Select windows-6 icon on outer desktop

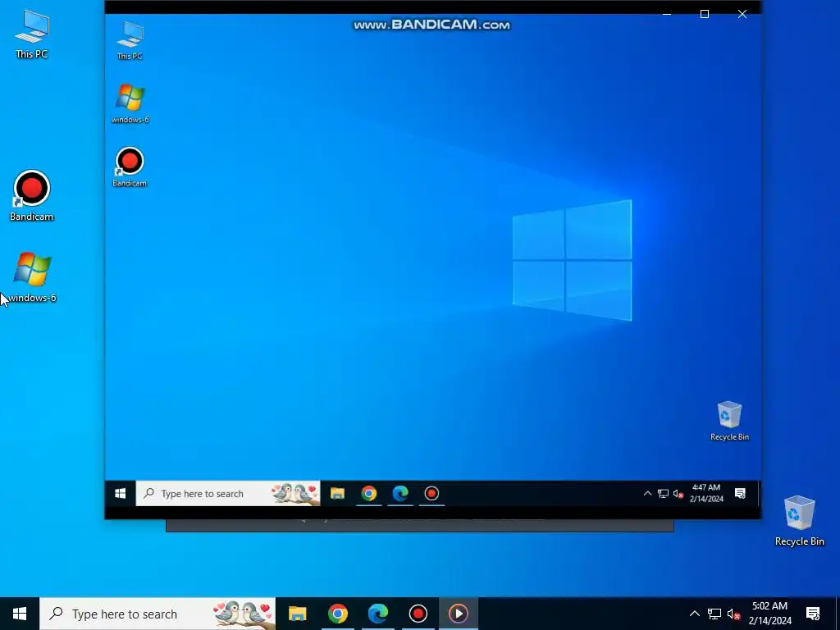32,277
